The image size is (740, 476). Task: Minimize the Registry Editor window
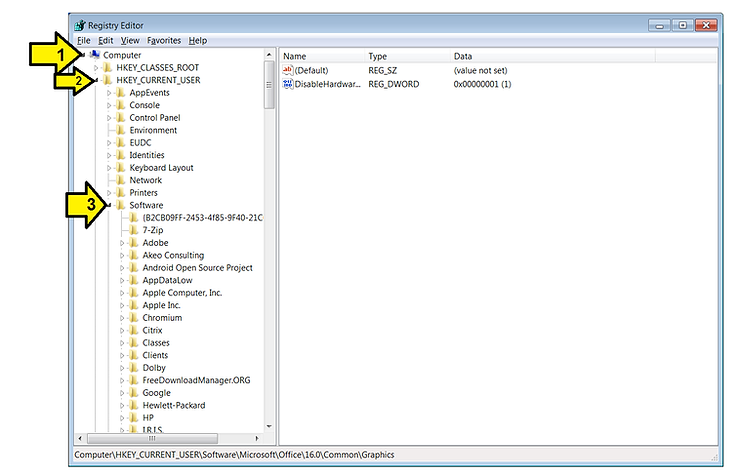(659, 25)
